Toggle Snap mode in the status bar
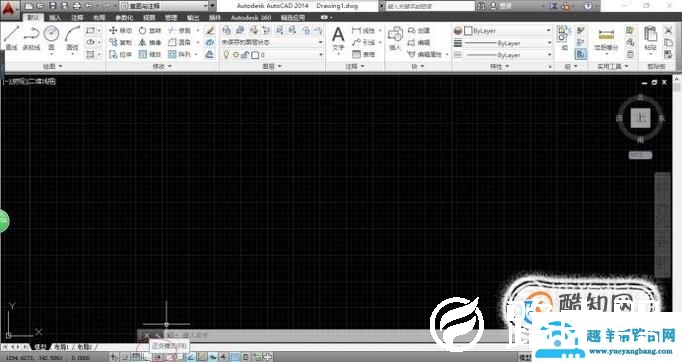 pyautogui.click(x=124, y=357)
